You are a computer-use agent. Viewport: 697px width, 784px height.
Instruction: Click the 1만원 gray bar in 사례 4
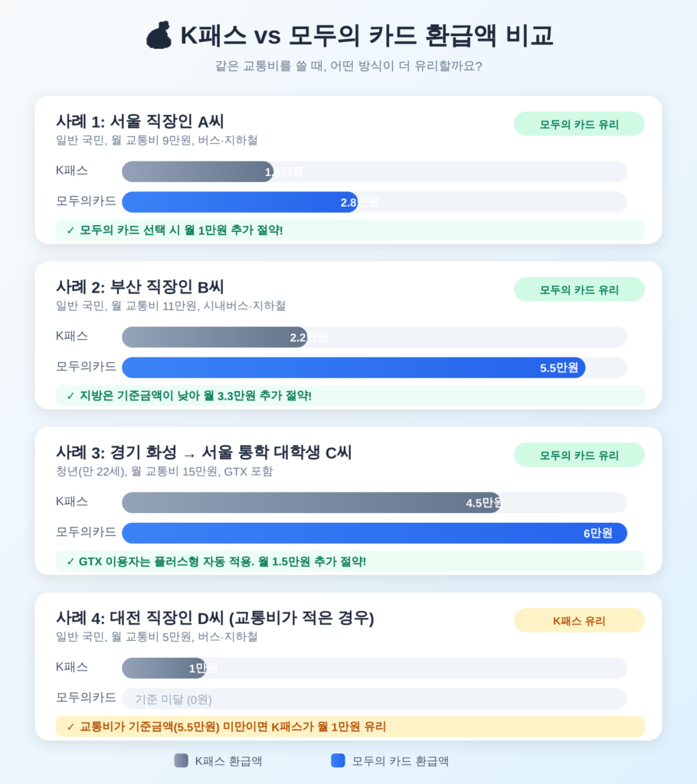163,668
